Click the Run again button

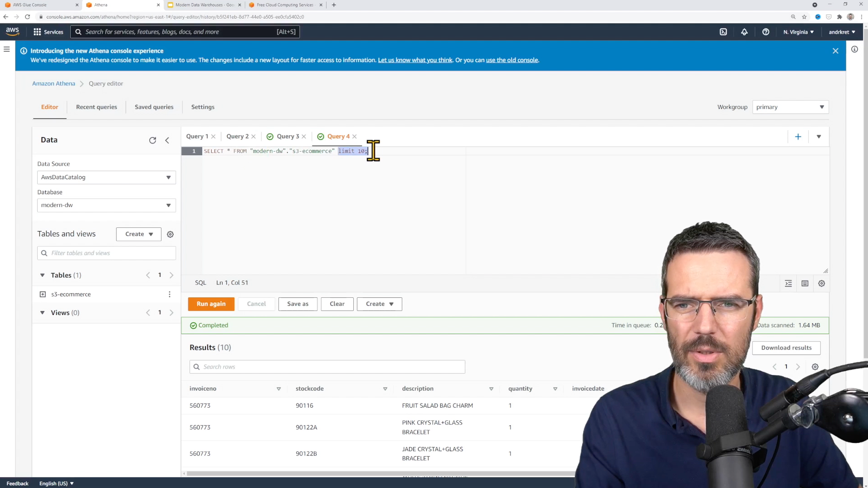(x=211, y=304)
